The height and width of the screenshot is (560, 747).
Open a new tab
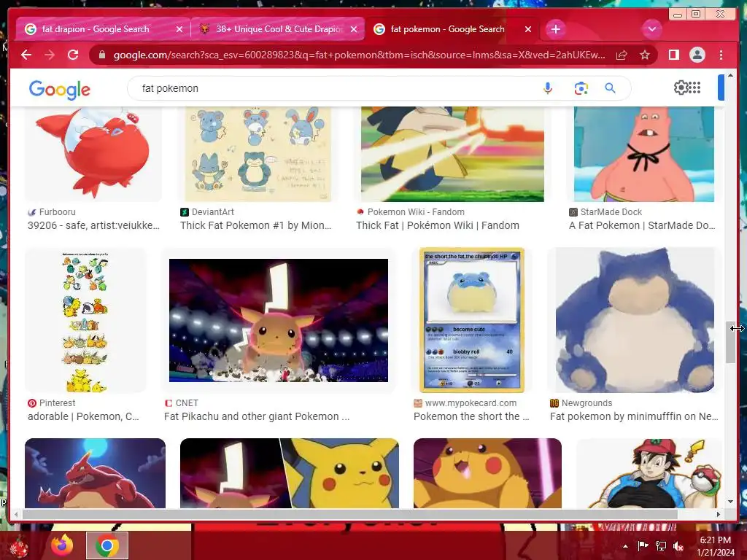[x=555, y=29]
